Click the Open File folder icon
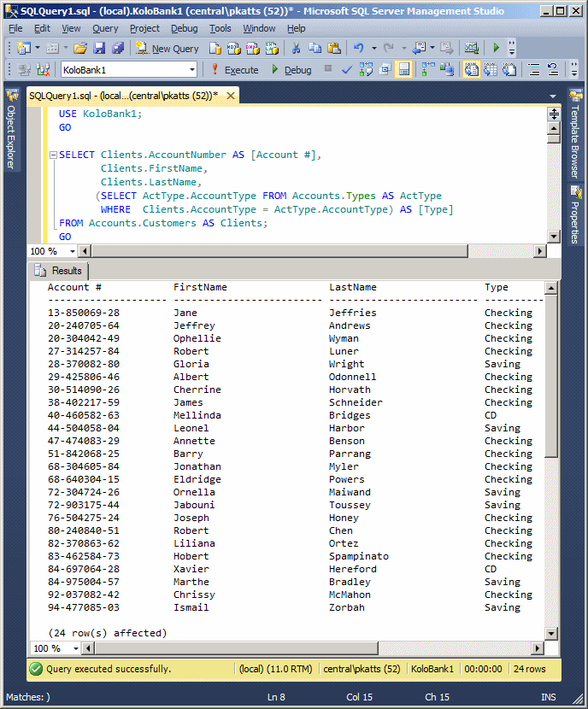588x709 pixels. (80, 48)
